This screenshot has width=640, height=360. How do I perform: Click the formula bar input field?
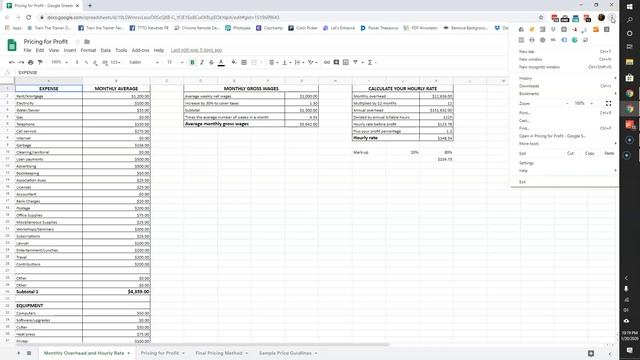318,73
